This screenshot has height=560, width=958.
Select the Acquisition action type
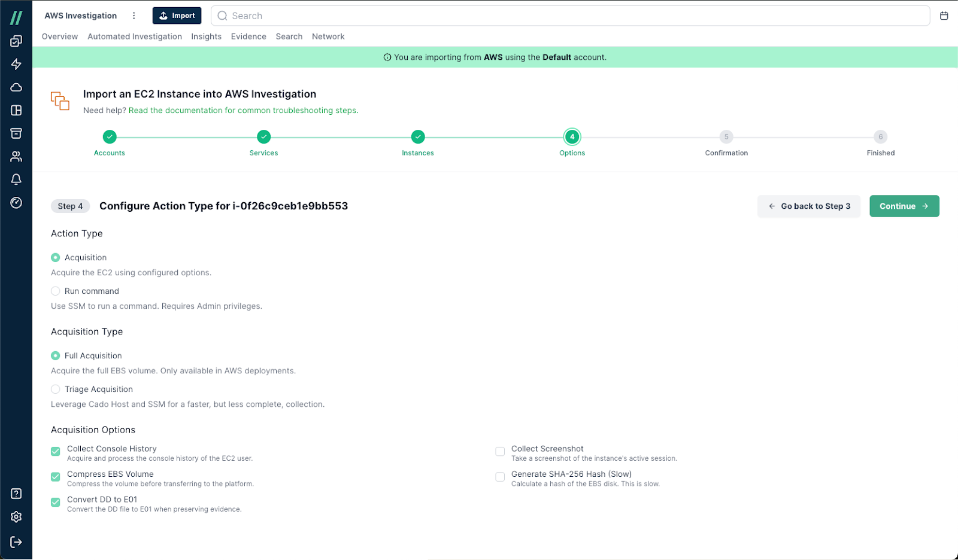pyautogui.click(x=56, y=258)
